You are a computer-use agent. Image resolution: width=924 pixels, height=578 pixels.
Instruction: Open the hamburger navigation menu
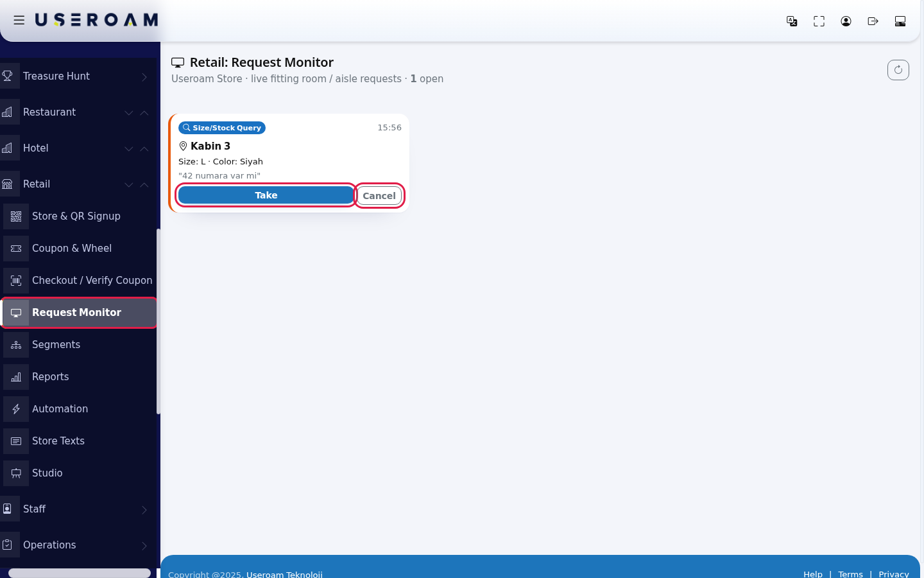[19, 20]
